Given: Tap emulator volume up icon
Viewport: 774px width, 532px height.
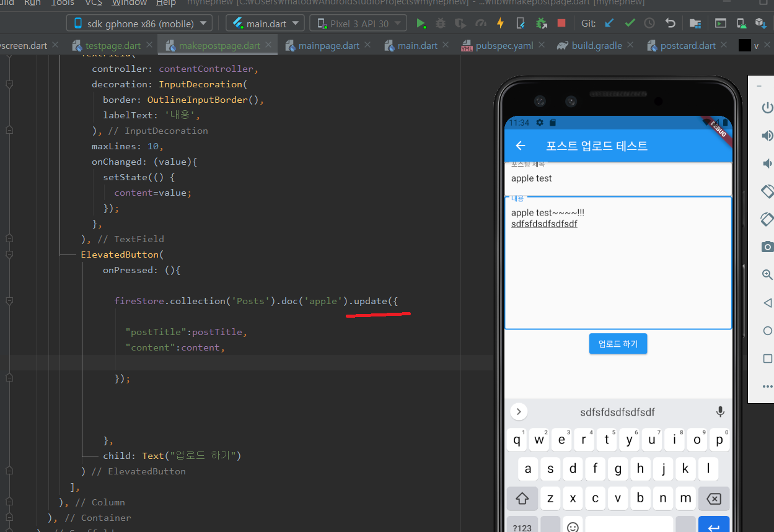Looking at the screenshot, I should [x=767, y=136].
